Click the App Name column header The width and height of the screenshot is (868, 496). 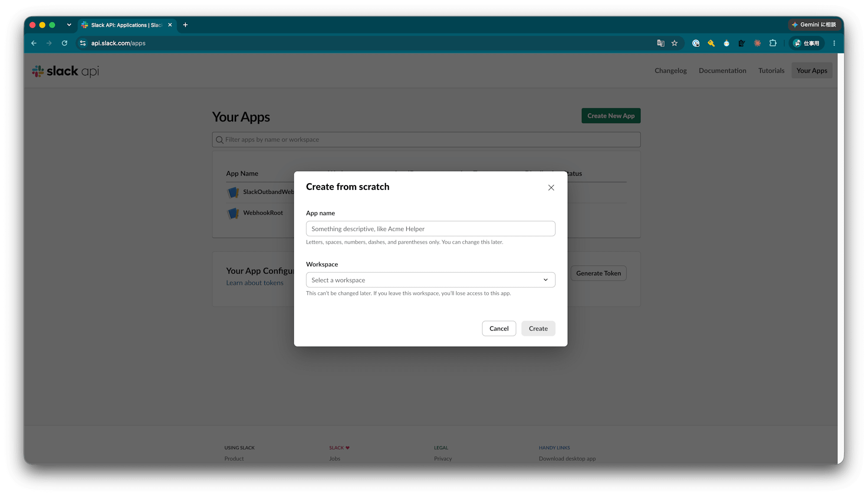coord(242,173)
